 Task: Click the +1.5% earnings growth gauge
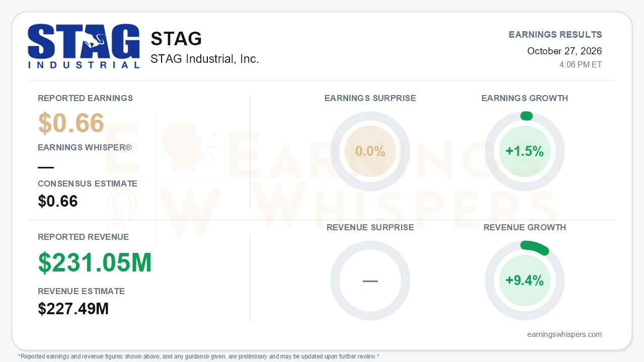525,151
